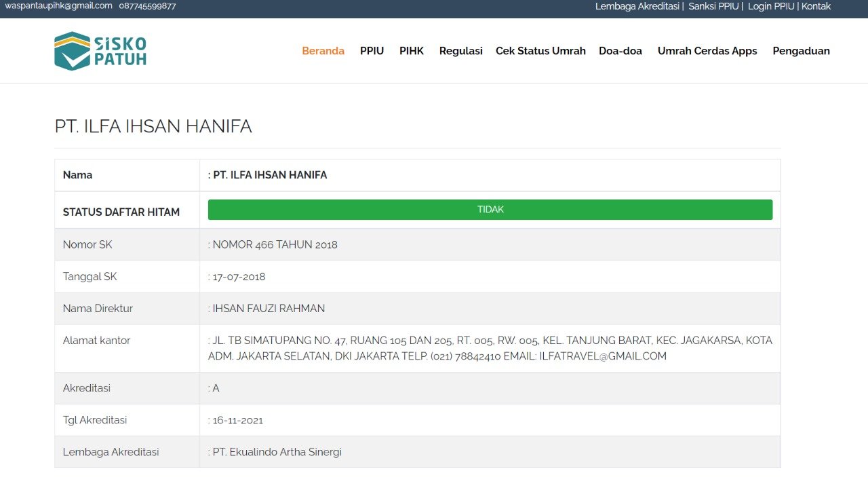Open Cek Status Umrah page
The image size is (868, 477).
click(540, 51)
